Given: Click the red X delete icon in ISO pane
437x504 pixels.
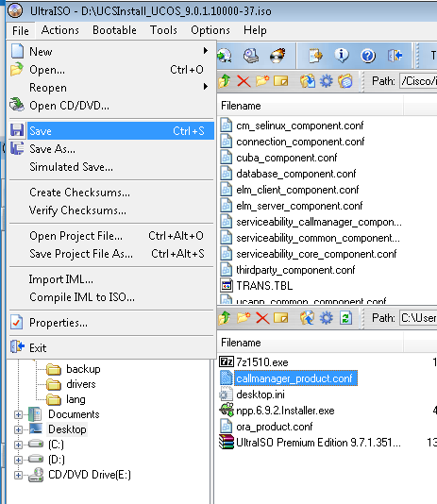Looking at the screenshot, I should tap(244, 81).
